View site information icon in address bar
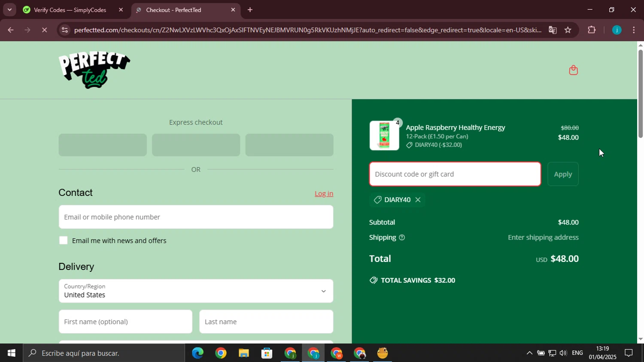The image size is (644, 362). [64, 30]
